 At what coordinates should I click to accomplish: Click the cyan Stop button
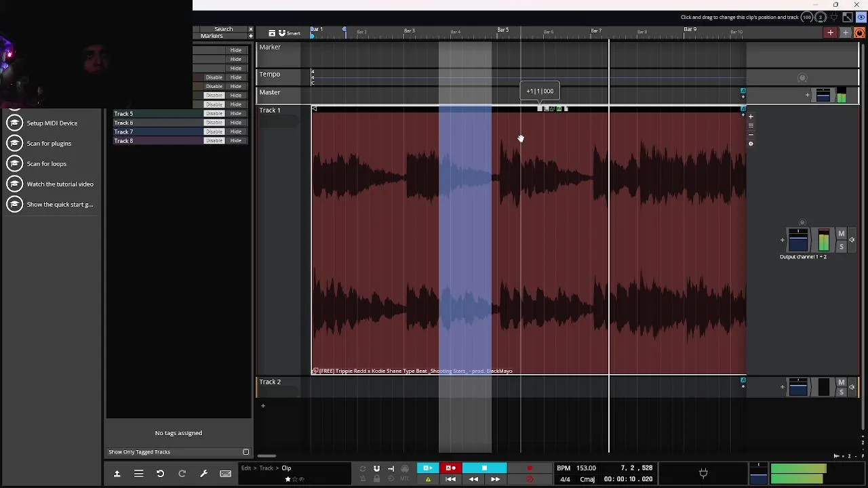tap(484, 468)
